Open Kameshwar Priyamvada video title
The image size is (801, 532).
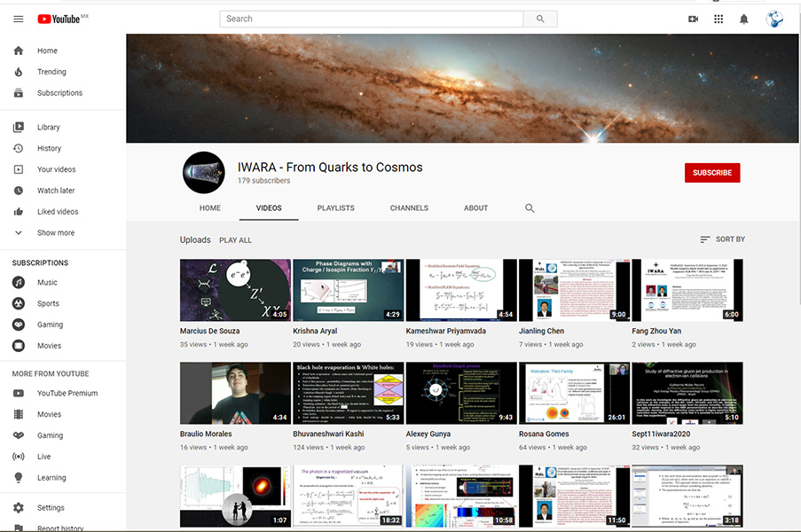point(446,331)
